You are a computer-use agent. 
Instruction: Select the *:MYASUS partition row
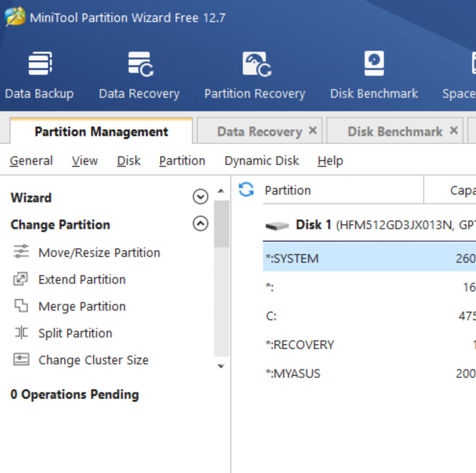coord(369,373)
